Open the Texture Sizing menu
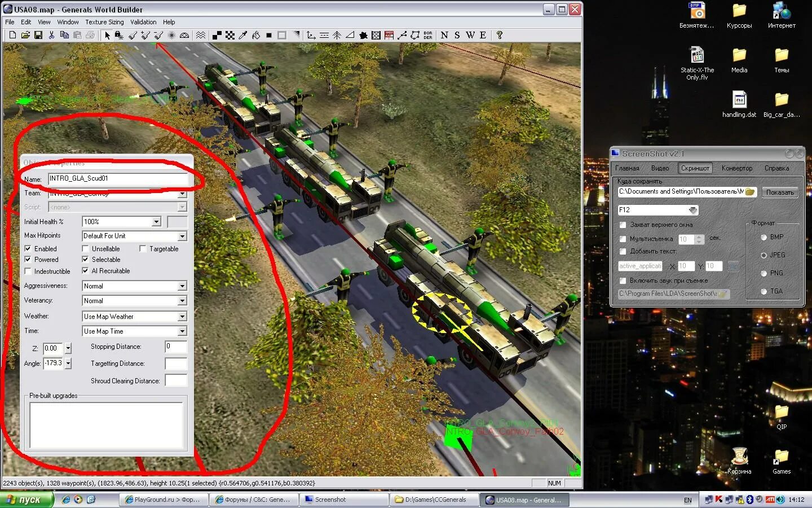The width and height of the screenshot is (812, 508). click(x=104, y=22)
